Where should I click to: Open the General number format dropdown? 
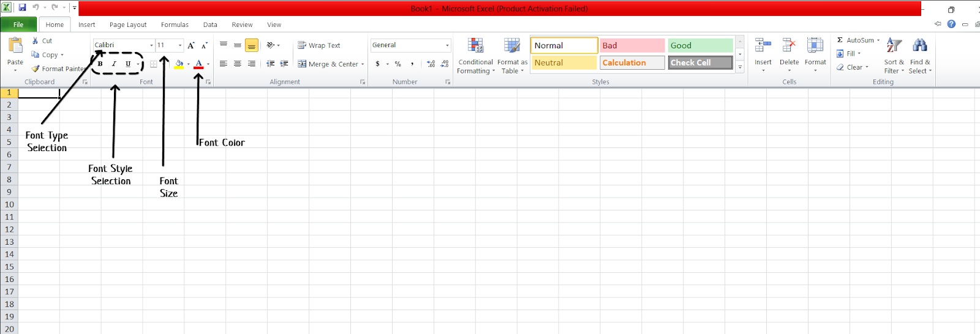pyautogui.click(x=447, y=45)
